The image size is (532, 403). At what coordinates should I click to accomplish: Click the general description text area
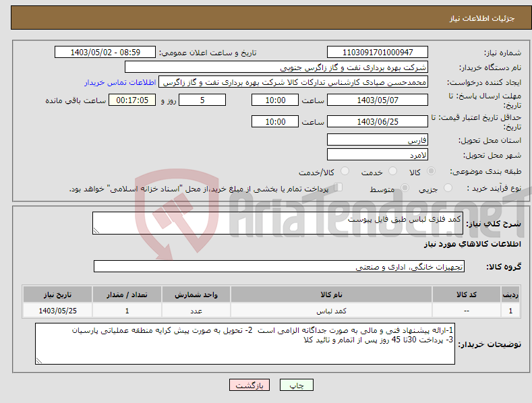[x=278, y=223]
